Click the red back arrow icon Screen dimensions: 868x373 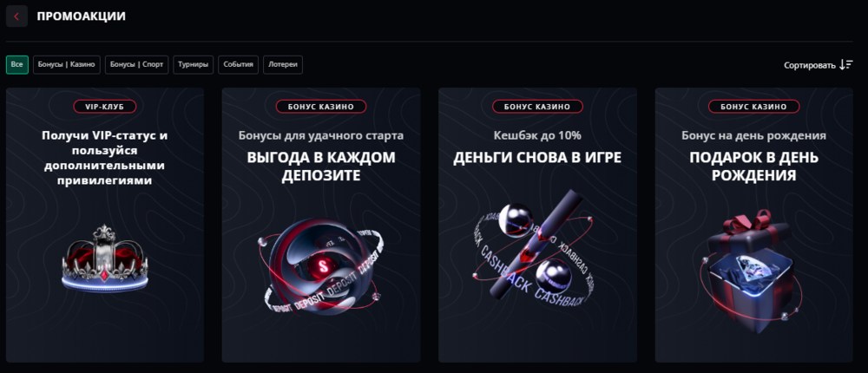pyautogui.click(x=16, y=16)
